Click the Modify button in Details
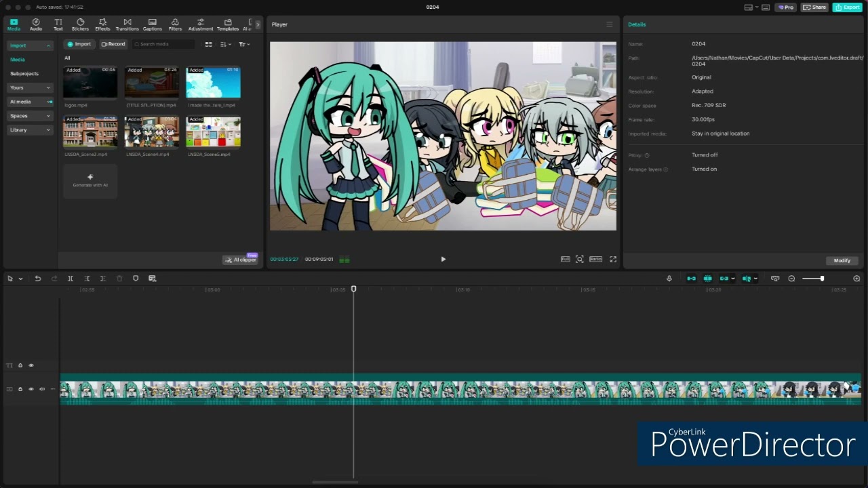Image resolution: width=868 pixels, height=488 pixels. 842,260
